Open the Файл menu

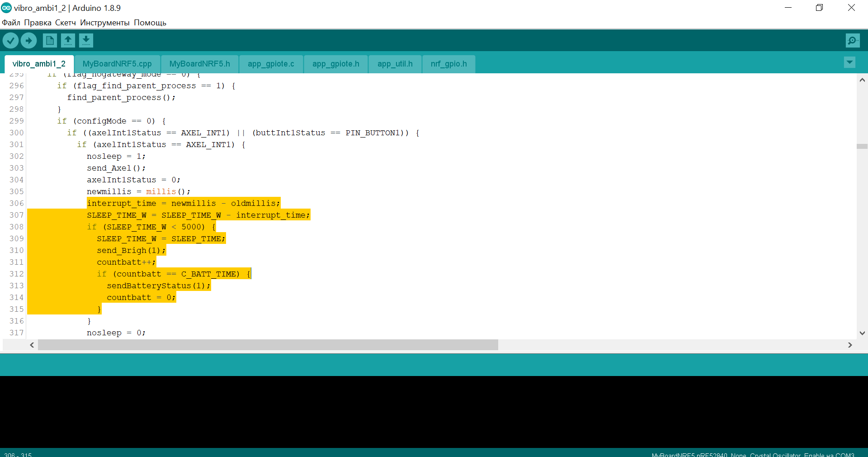pos(11,23)
